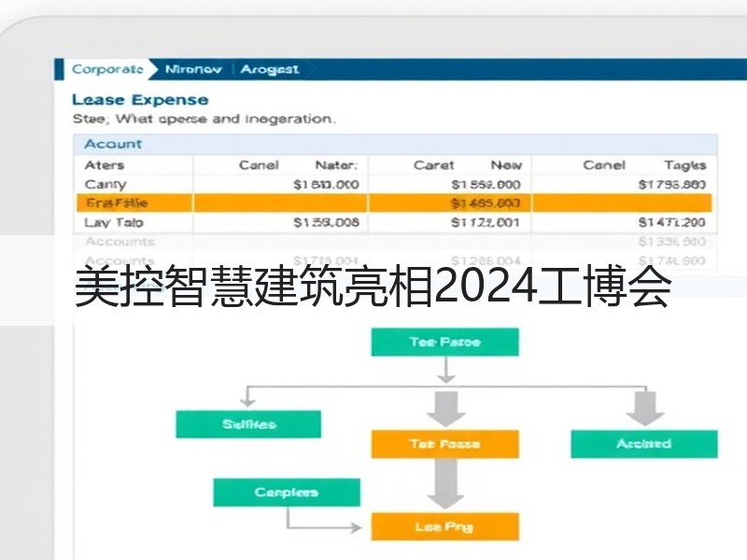This screenshot has width=747, height=560.
Task: Open the Corporate breadcrumb tab
Action: coord(107,69)
